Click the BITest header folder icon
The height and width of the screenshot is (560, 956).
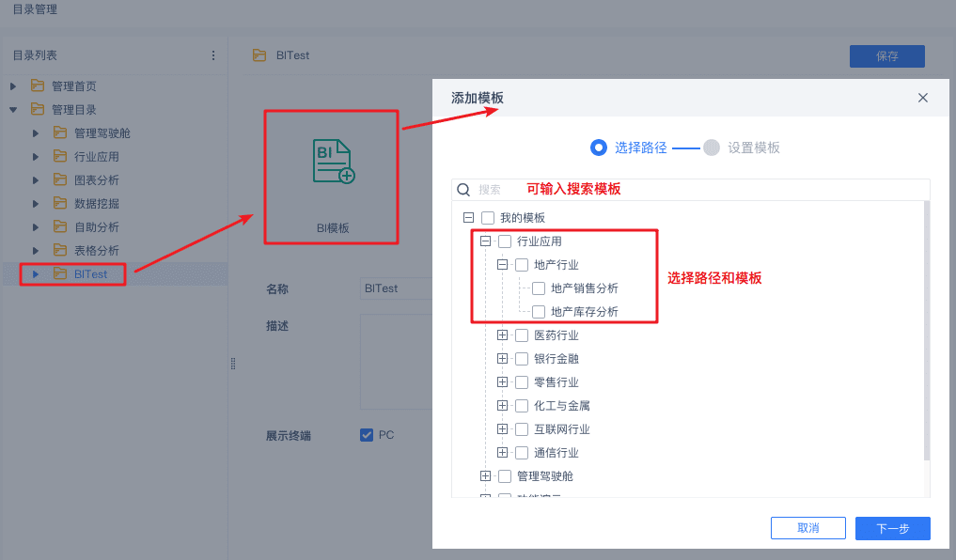(x=259, y=55)
